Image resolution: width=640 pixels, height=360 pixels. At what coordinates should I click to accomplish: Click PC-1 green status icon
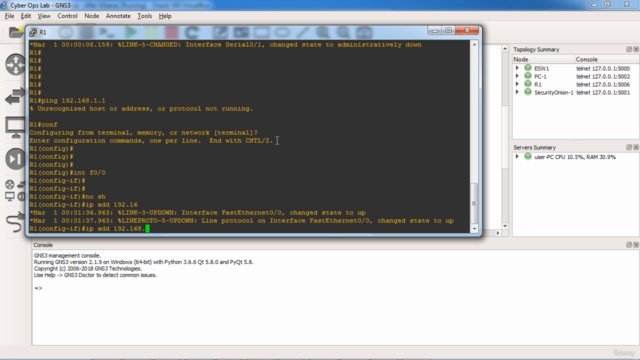coord(528,76)
